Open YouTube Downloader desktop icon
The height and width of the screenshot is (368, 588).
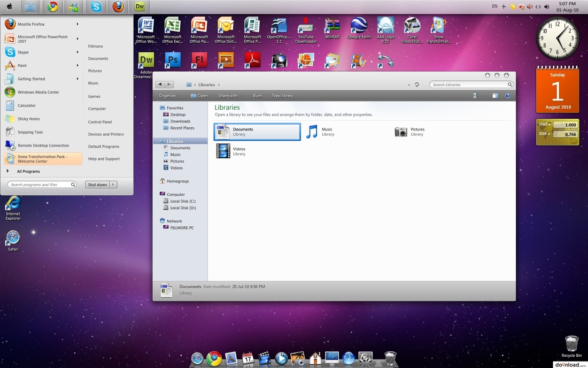(x=306, y=30)
